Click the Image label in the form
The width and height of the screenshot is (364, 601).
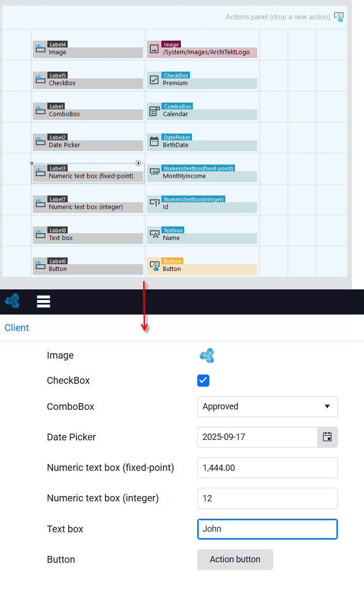coord(60,355)
